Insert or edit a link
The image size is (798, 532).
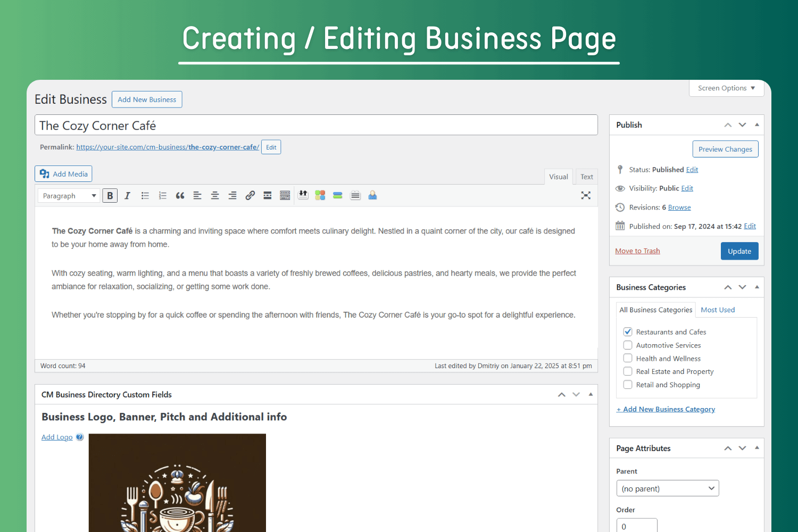tap(250, 196)
